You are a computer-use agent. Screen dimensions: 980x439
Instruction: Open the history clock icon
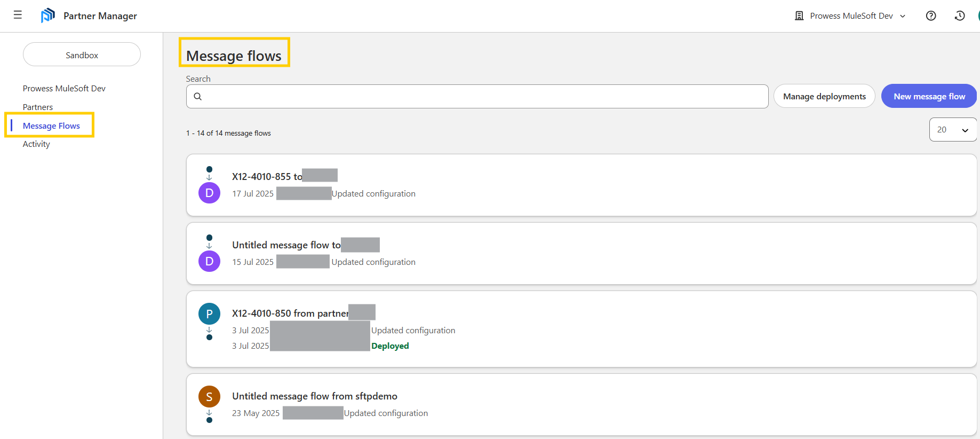pos(959,16)
